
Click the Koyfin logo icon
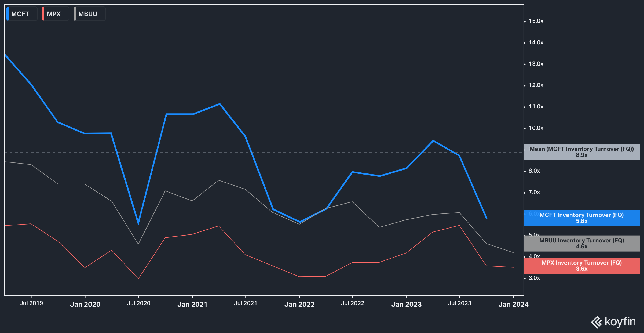(597, 322)
